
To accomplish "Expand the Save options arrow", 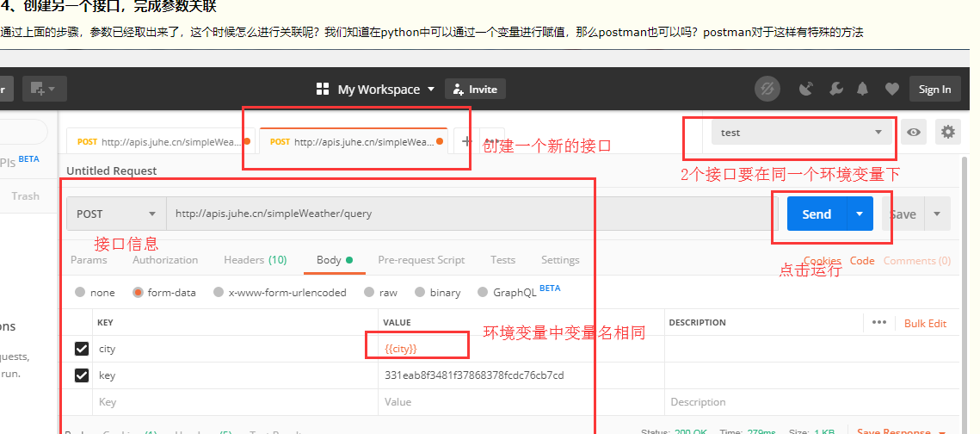I will click(937, 214).
